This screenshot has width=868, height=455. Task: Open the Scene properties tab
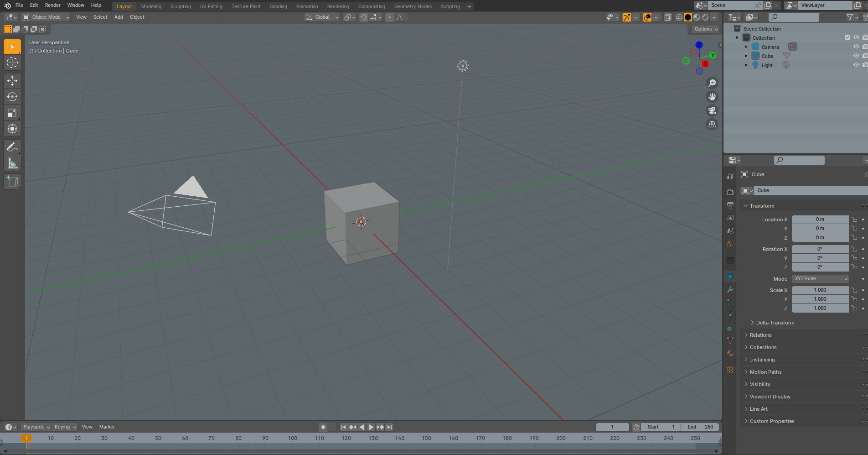coord(730,230)
